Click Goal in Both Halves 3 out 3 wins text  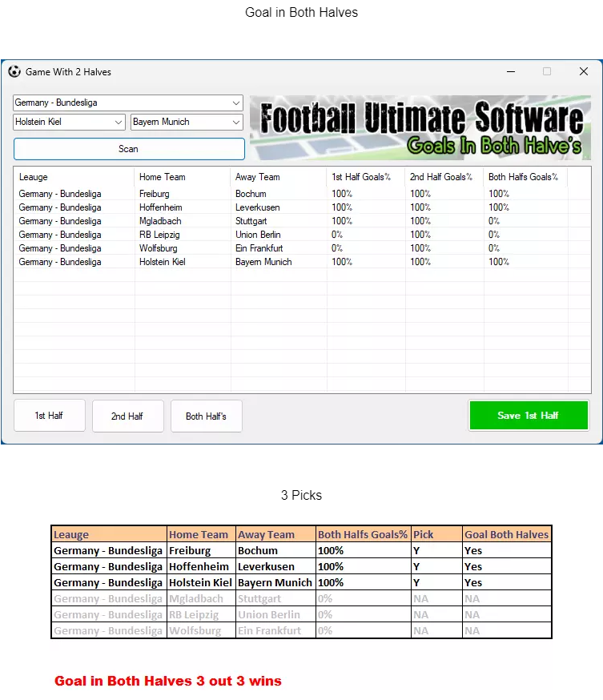[168, 681]
